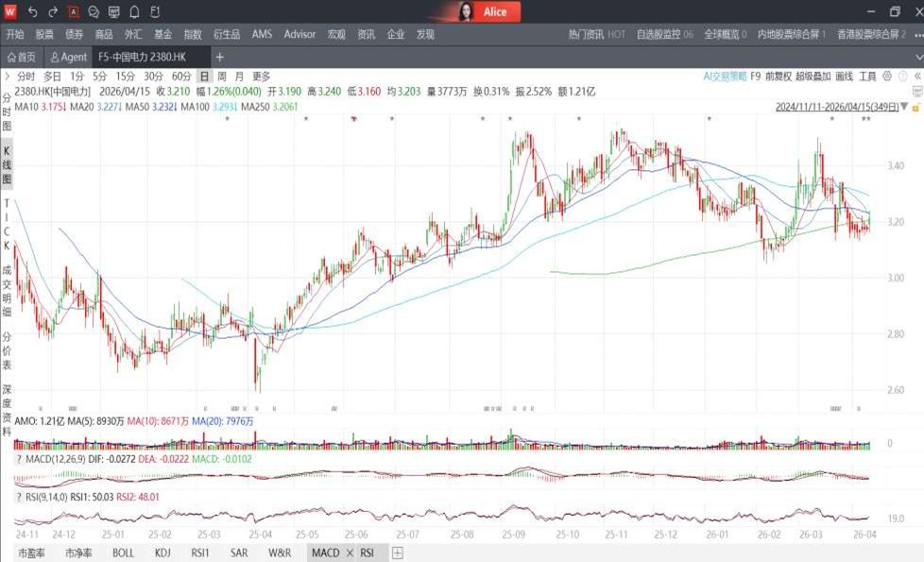
Task: Switch chart period to 周 (weekly)
Action: [x=221, y=77]
